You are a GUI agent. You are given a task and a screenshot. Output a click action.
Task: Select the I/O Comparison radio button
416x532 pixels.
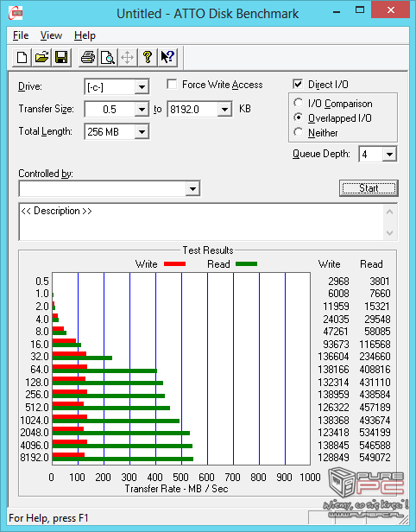[299, 103]
